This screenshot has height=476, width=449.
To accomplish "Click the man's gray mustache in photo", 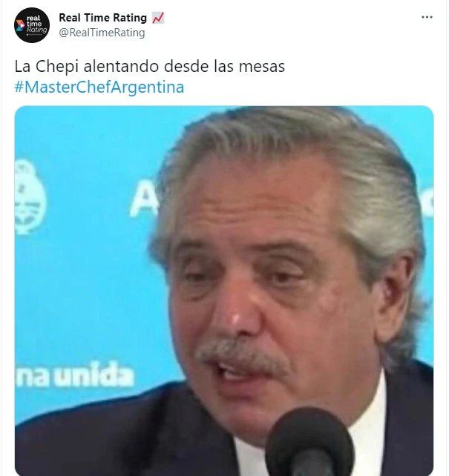I will [241, 354].
